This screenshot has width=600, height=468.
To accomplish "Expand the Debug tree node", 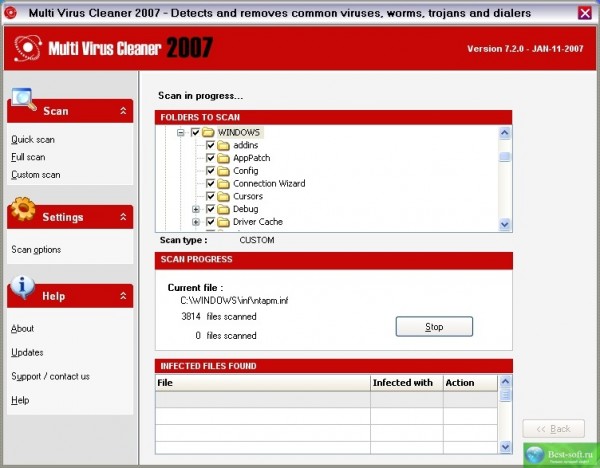I will (x=196, y=209).
